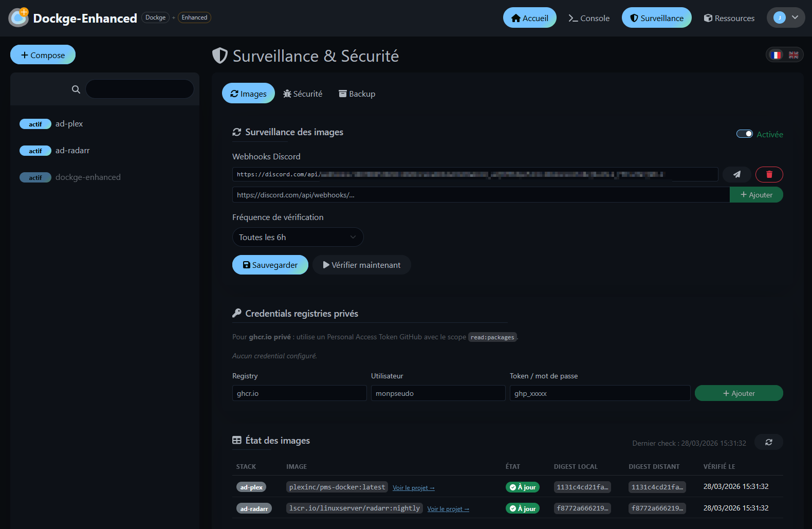
Task: Click Vérifier maintenant to check images
Action: click(361, 265)
